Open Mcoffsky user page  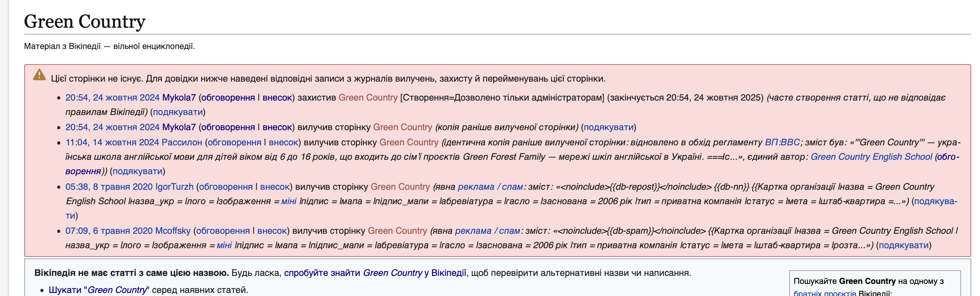point(173,231)
